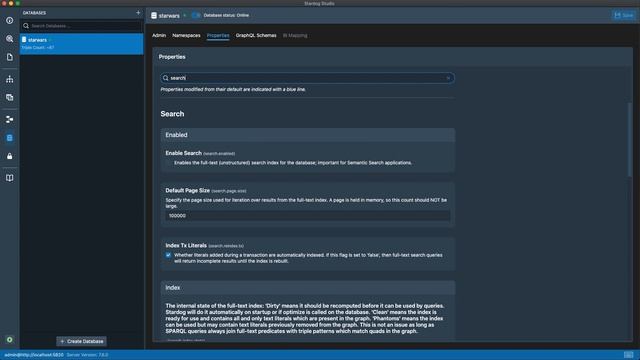The width and height of the screenshot is (640, 360).
Task: Open the Security lock sidebar icon
Action: click(x=9, y=156)
